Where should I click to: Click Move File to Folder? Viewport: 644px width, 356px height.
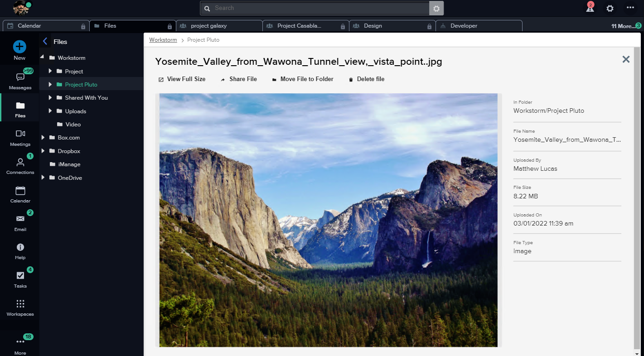point(302,79)
